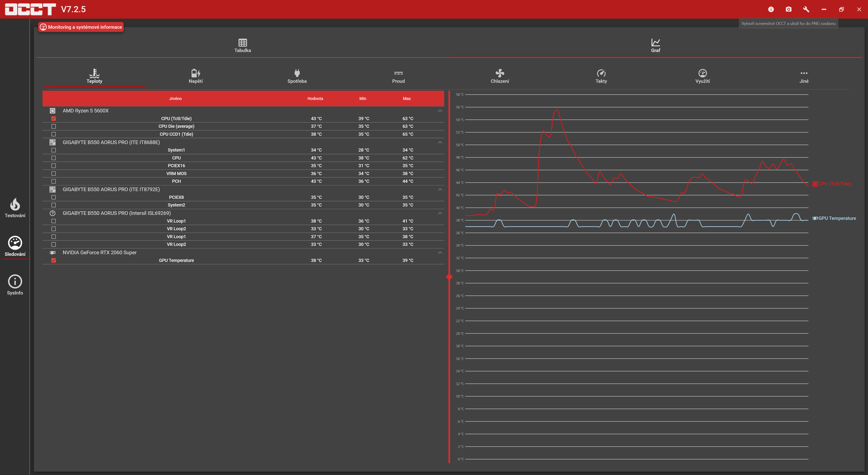Open SysInfo in the left sidebar
The image size is (868, 475).
[x=15, y=285]
